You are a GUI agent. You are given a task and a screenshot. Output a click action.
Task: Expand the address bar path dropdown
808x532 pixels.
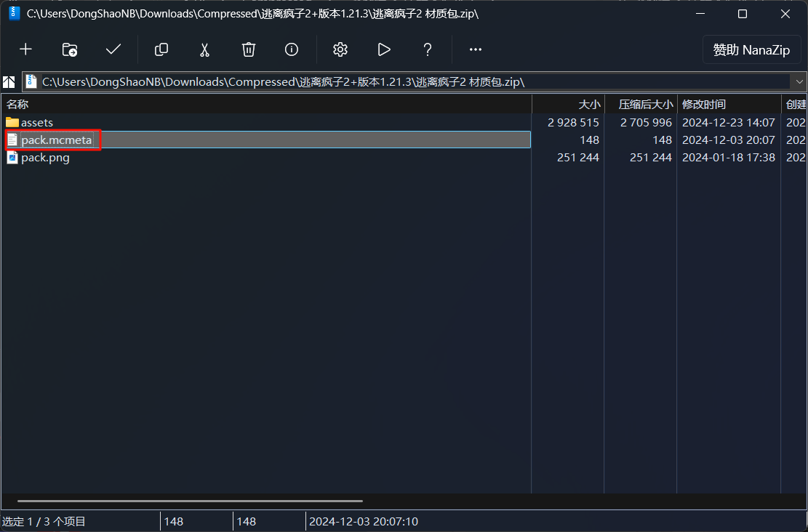pyautogui.click(x=799, y=81)
